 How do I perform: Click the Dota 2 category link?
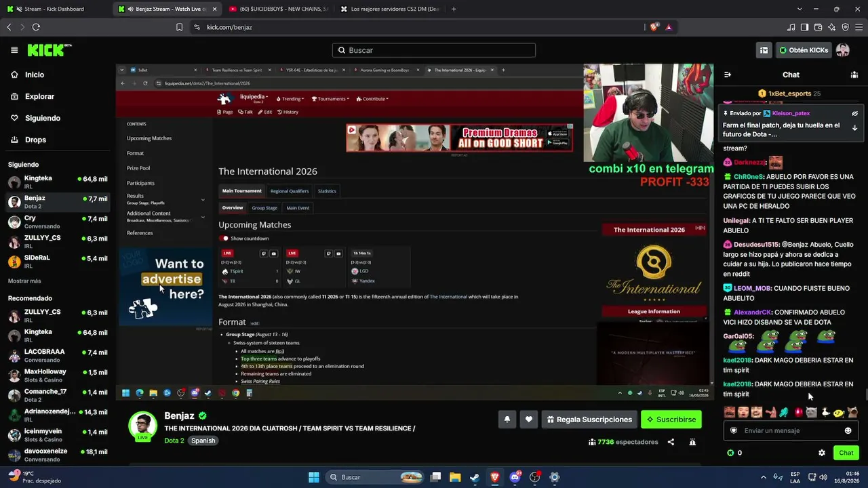174,441
